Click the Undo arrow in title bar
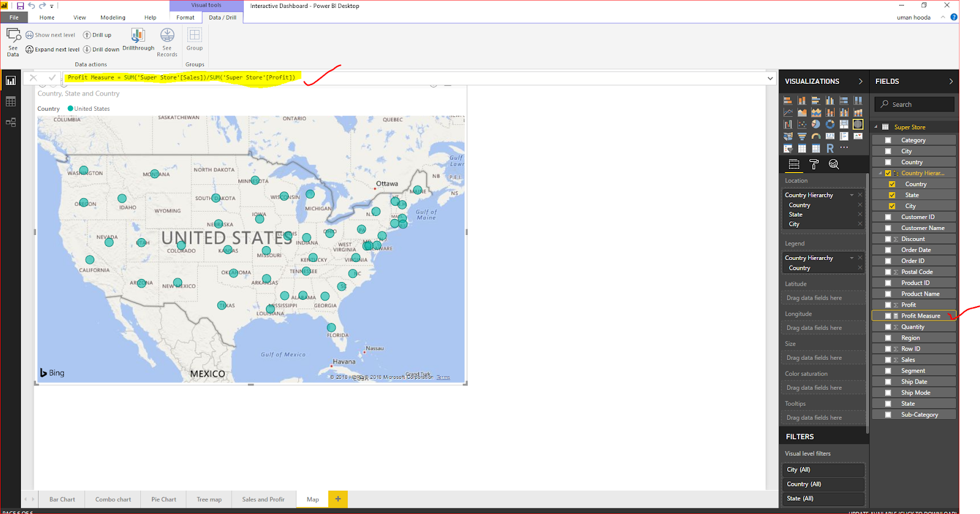Screen dimensions: 980x514 (31, 6)
